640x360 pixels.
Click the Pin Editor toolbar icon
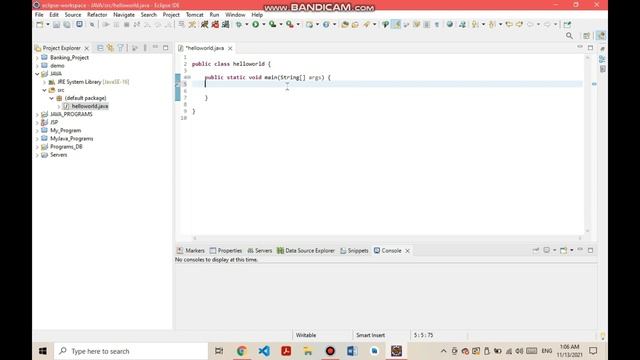click(567, 24)
